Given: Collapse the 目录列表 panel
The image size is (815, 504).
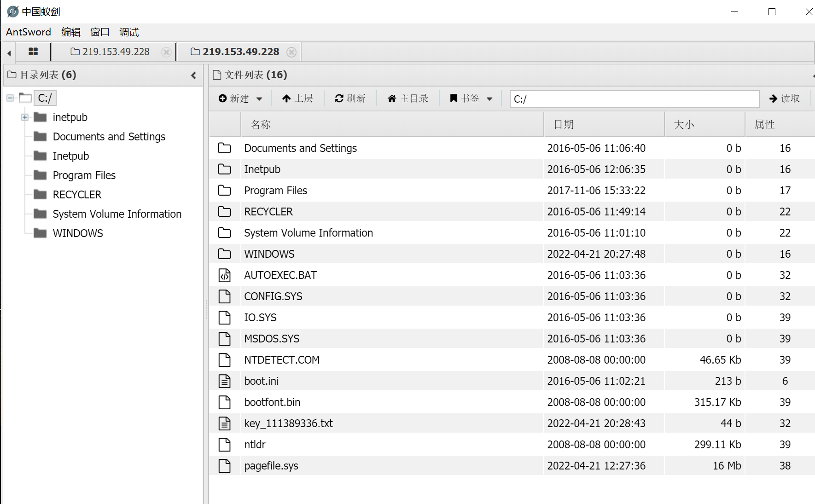Looking at the screenshot, I should (193, 75).
